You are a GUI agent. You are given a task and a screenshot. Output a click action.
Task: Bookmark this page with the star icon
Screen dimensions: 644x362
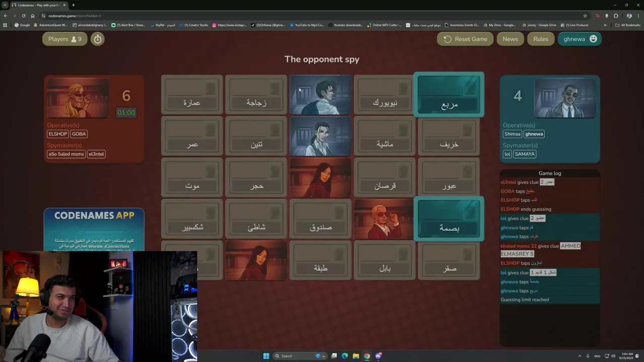click(585, 16)
